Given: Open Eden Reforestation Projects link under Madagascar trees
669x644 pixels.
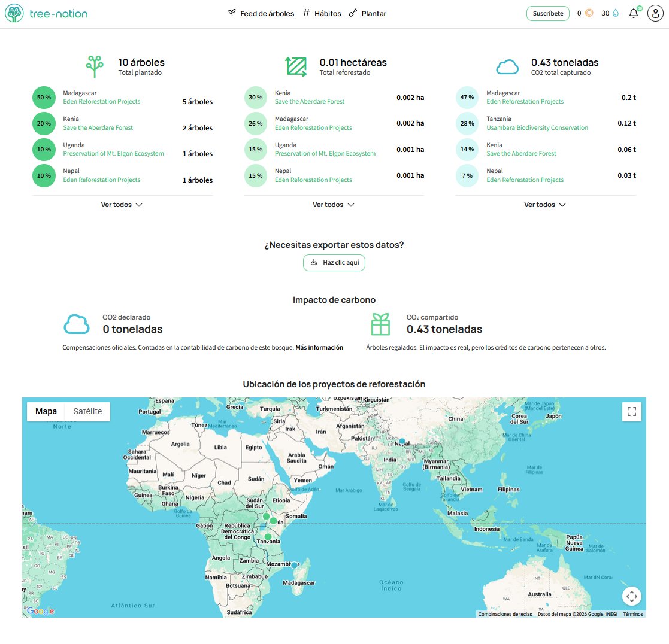Looking at the screenshot, I should tap(102, 102).
